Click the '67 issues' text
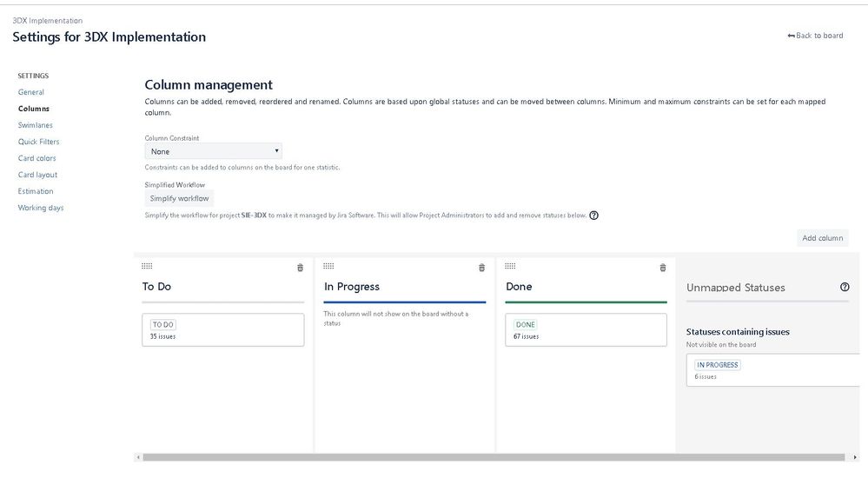 click(x=526, y=336)
